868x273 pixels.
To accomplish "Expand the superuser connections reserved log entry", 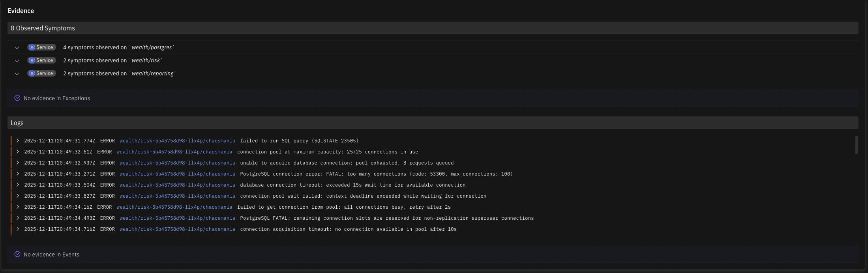I will (x=18, y=218).
